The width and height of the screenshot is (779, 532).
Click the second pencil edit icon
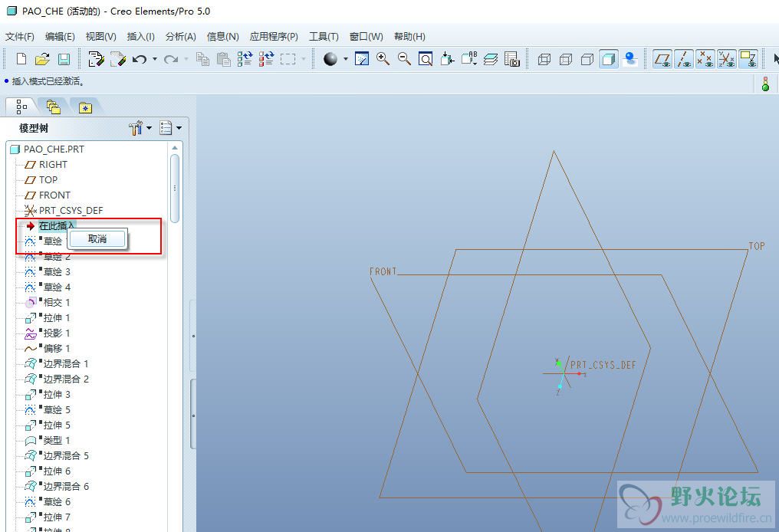coord(118,59)
